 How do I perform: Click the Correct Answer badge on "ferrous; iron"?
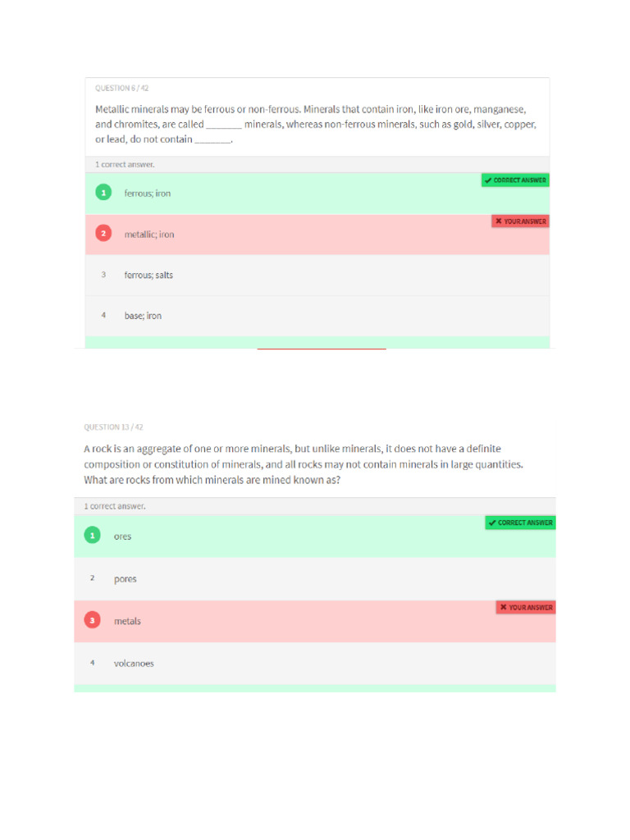(515, 180)
